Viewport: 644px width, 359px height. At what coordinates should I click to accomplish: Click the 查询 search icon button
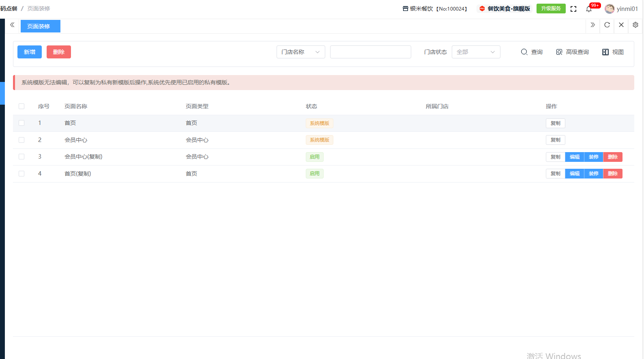[x=532, y=52]
